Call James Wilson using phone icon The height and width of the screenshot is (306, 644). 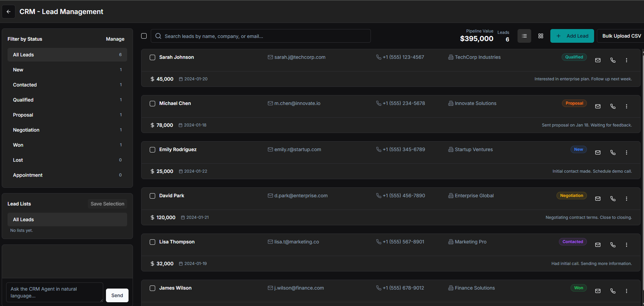pos(613,291)
